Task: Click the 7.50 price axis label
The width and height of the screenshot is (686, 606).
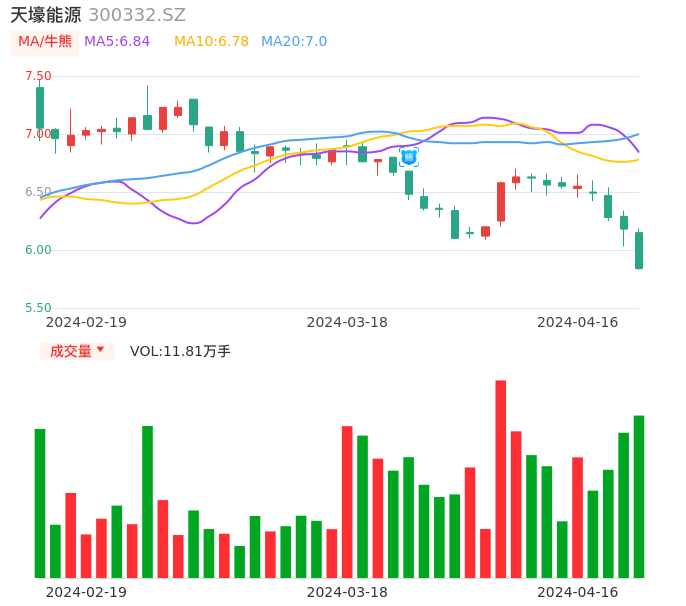Action: coord(38,76)
